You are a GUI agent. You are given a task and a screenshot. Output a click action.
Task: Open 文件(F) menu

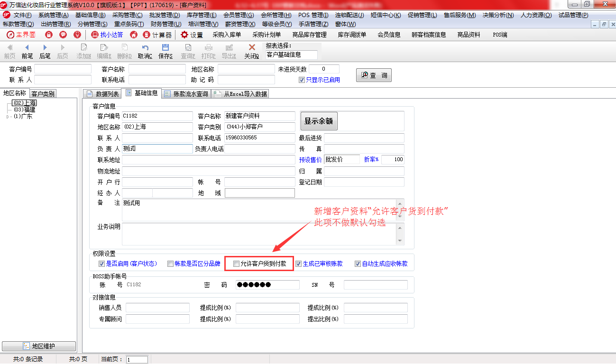click(23, 15)
